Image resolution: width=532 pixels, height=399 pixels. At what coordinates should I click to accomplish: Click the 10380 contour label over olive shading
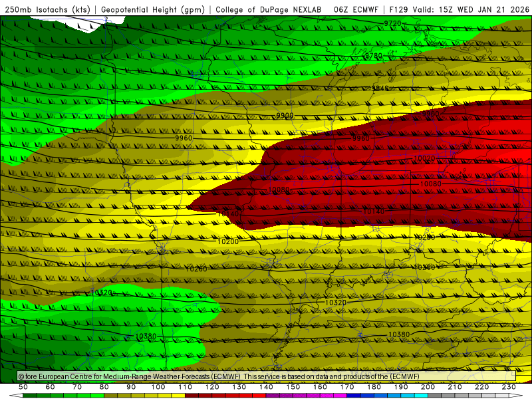pos(399,334)
